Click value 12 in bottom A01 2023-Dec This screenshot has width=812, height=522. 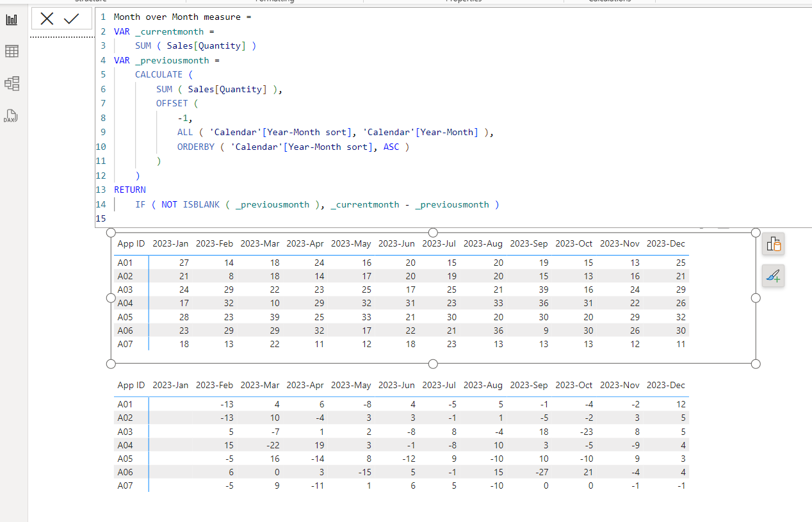(680, 404)
